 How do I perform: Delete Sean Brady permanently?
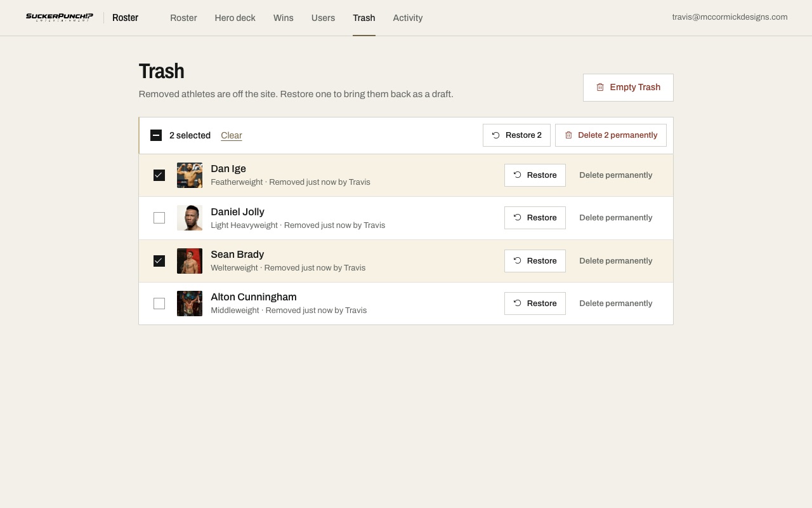616,261
